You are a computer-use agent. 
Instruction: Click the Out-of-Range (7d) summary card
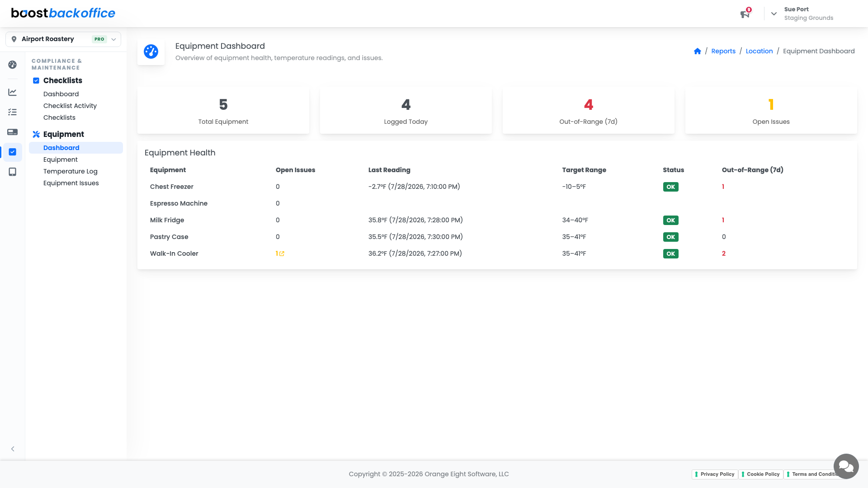(589, 110)
